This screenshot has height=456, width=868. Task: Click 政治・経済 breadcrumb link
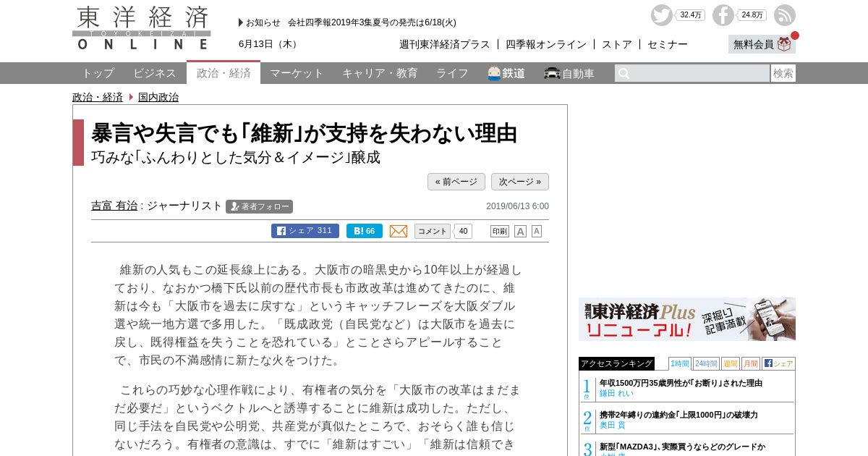point(98,97)
